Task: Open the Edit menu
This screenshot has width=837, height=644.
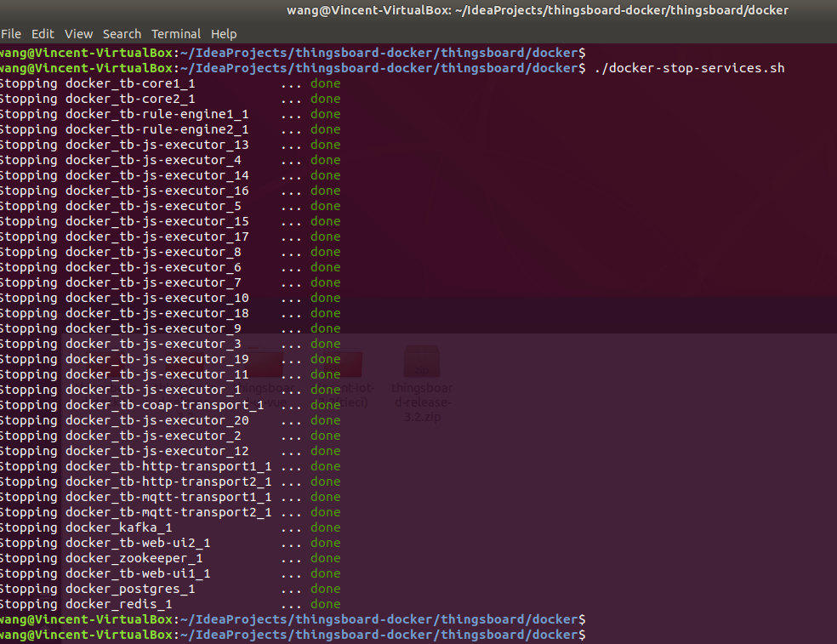Action: [x=43, y=34]
